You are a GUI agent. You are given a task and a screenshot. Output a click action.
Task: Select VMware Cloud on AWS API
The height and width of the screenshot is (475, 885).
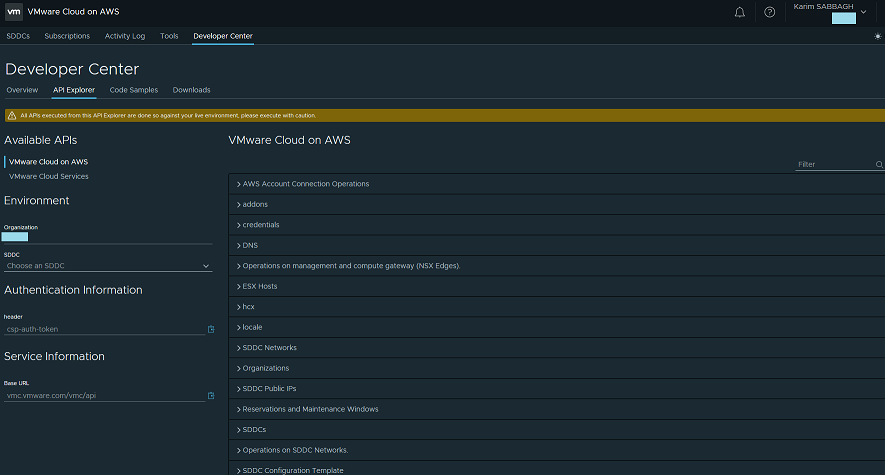coord(48,161)
